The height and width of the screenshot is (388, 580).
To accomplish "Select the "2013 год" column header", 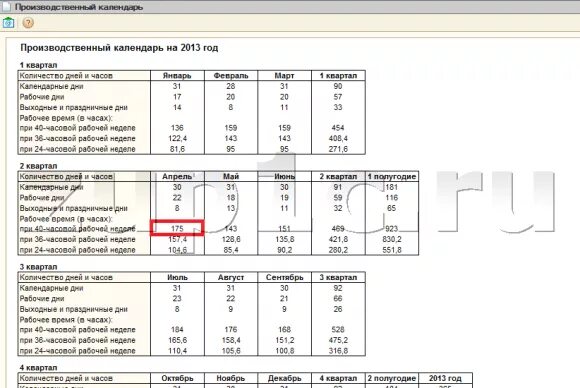I will (x=445, y=378).
